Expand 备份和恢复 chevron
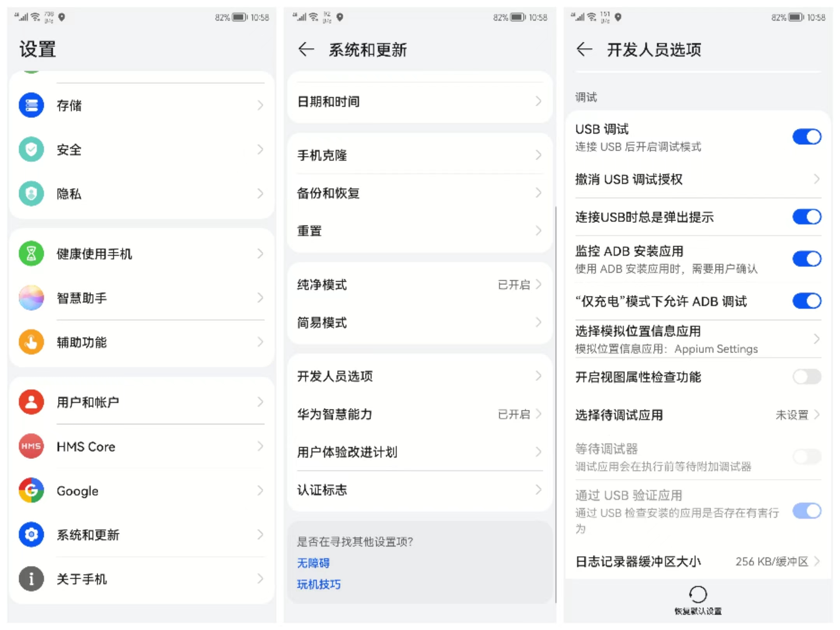This screenshot has width=840, height=630. pos(539,192)
